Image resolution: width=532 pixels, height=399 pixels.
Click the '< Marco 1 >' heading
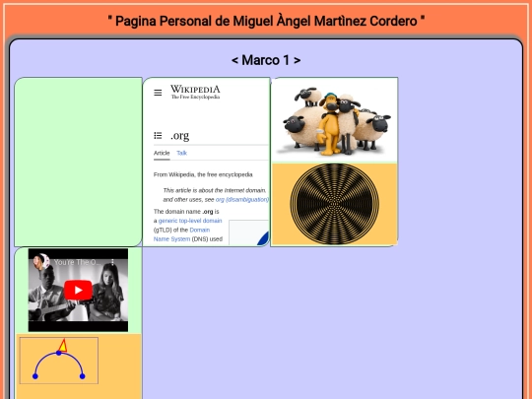266,60
